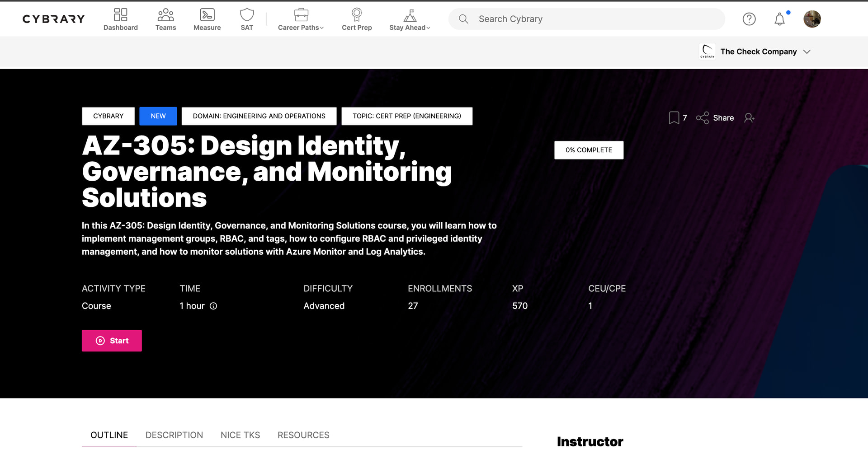
Task: Open The Check Company team selector
Action: pos(758,51)
